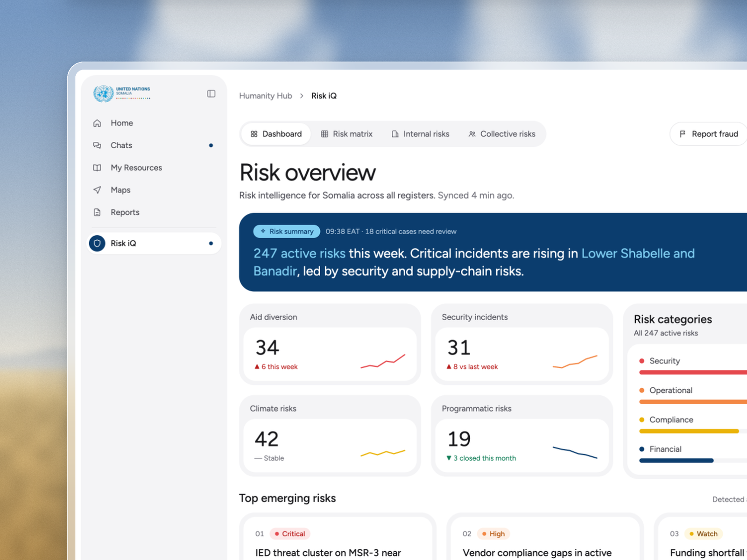Click the Risk iQ notification dot
Image resolution: width=747 pixels, height=560 pixels.
[x=211, y=244]
